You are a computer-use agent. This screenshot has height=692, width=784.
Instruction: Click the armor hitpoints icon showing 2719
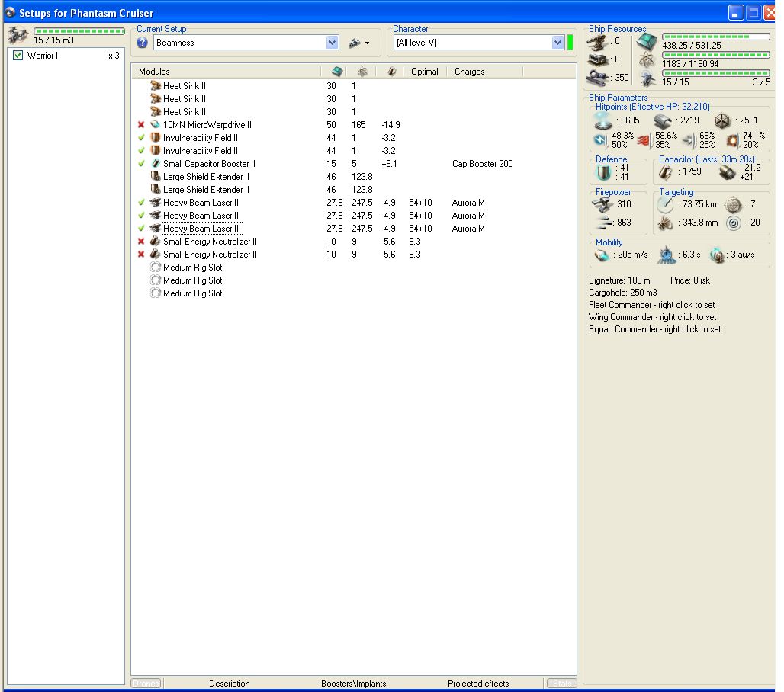(x=663, y=121)
